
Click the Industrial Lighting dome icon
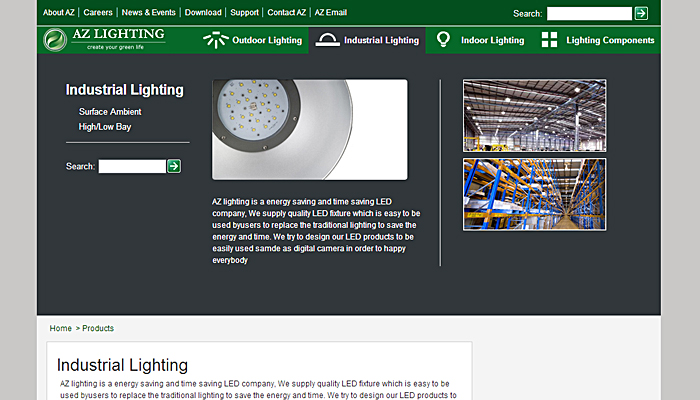click(x=327, y=40)
